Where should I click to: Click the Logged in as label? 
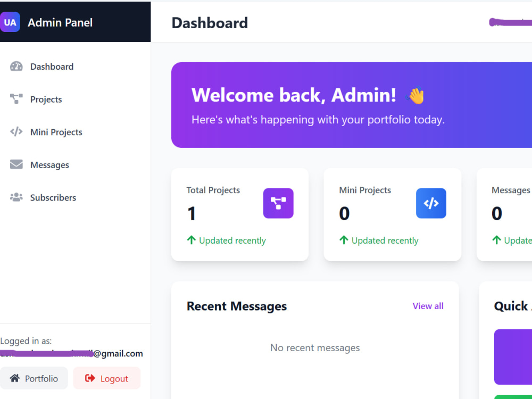click(x=26, y=341)
